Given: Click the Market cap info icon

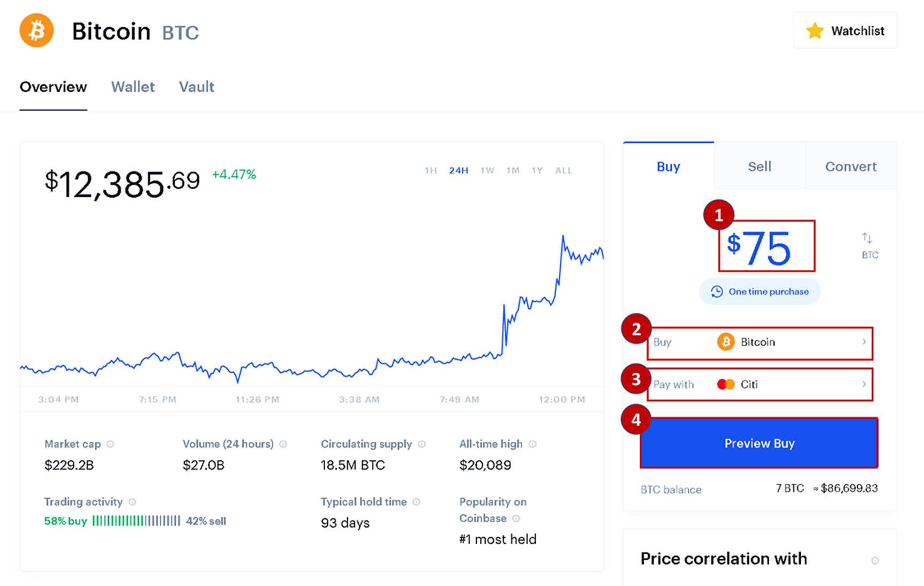Looking at the screenshot, I should (x=110, y=444).
